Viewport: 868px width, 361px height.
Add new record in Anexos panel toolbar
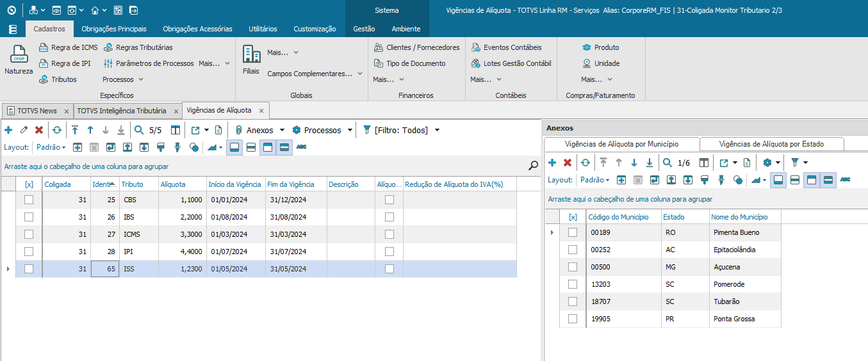click(552, 163)
